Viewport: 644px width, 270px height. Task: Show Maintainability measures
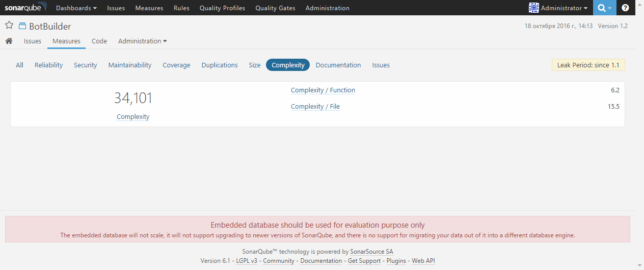[130, 65]
